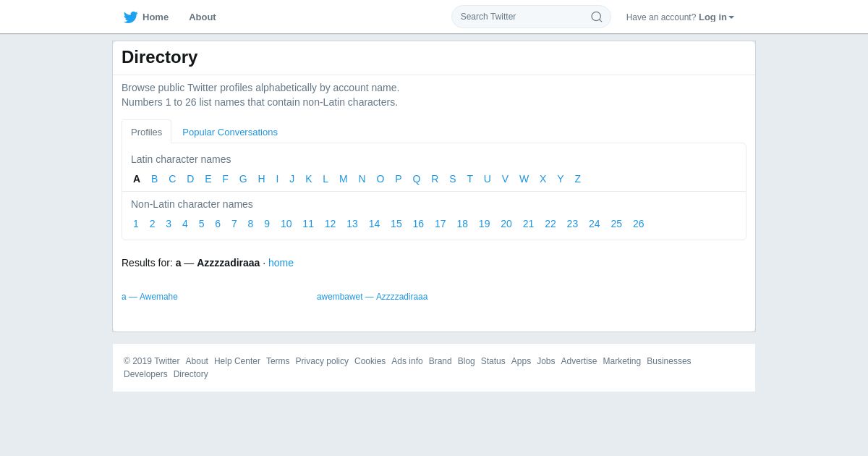Open non-Latin names page 13

click(352, 224)
